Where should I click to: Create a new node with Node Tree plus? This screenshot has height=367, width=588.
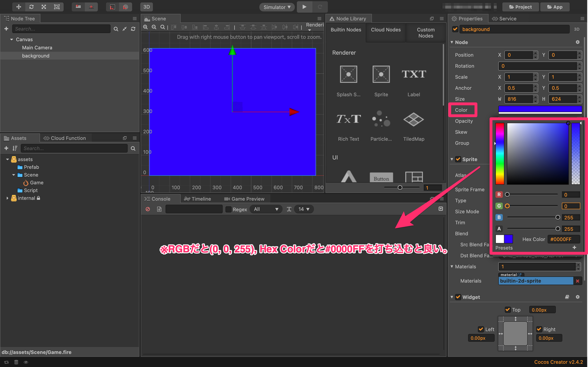tap(6, 29)
